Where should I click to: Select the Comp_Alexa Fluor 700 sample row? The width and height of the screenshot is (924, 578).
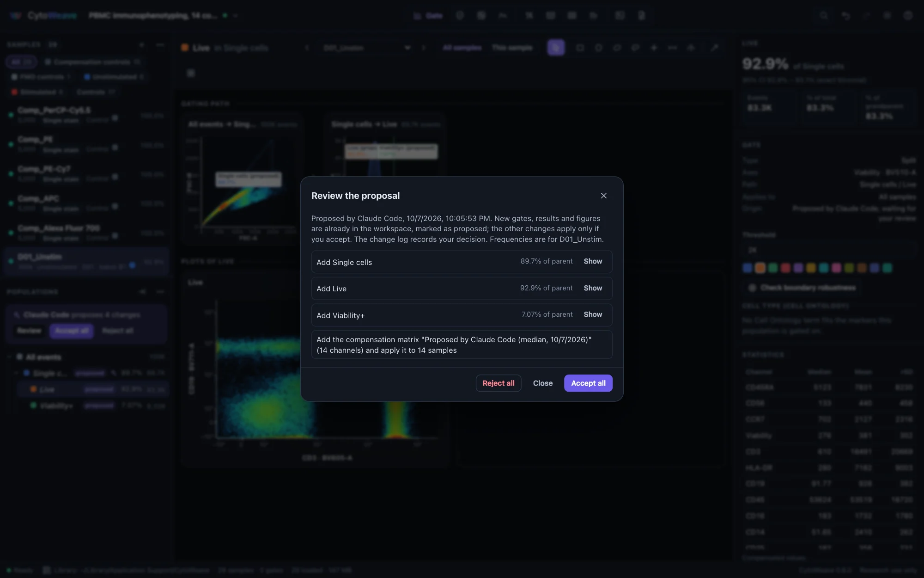tap(86, 233)
